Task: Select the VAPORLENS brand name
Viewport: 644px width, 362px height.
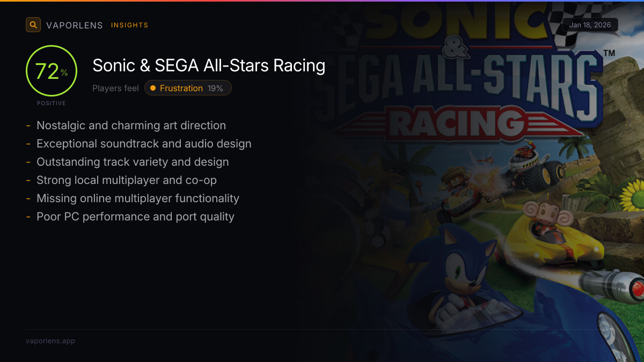Action: click(x=75, y=25)
